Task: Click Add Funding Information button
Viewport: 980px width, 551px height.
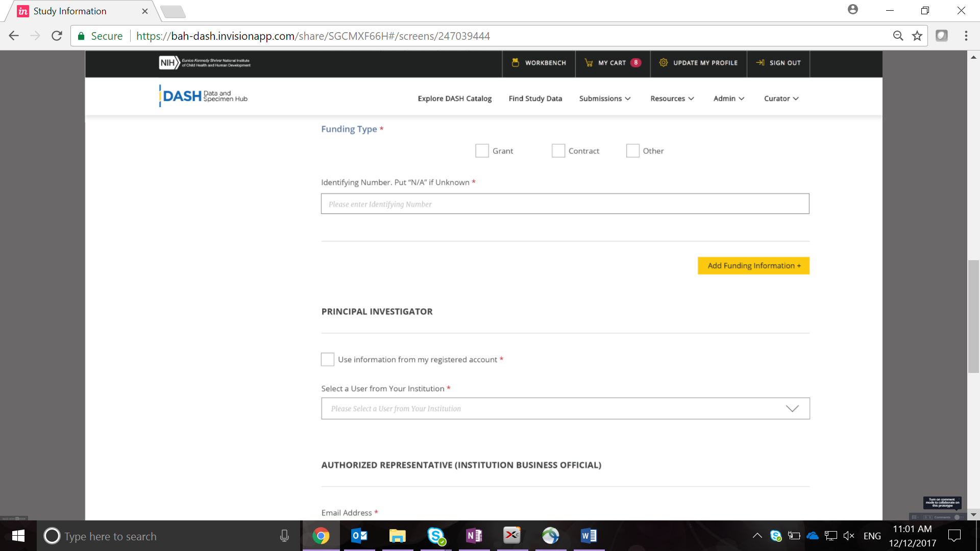Action: [753, 266]
